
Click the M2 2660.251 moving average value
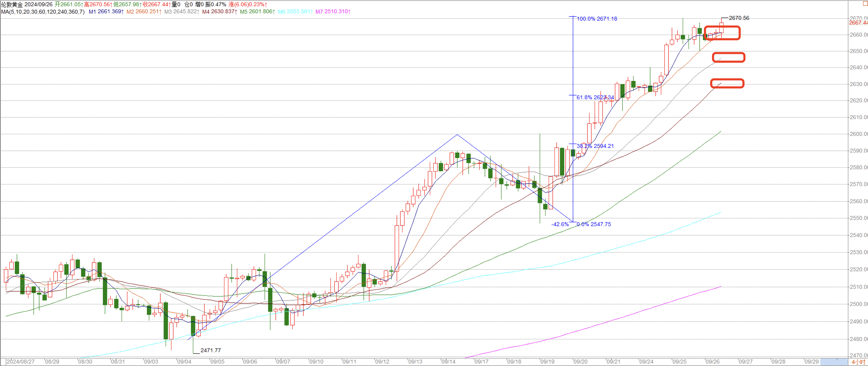[x=144, y=12]
